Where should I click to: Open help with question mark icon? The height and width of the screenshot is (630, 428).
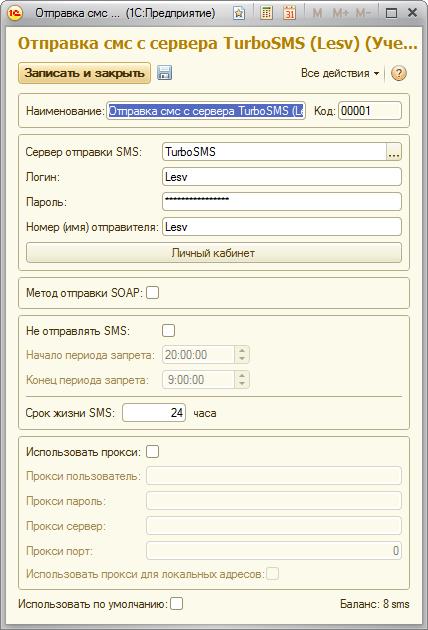point(398,73)
